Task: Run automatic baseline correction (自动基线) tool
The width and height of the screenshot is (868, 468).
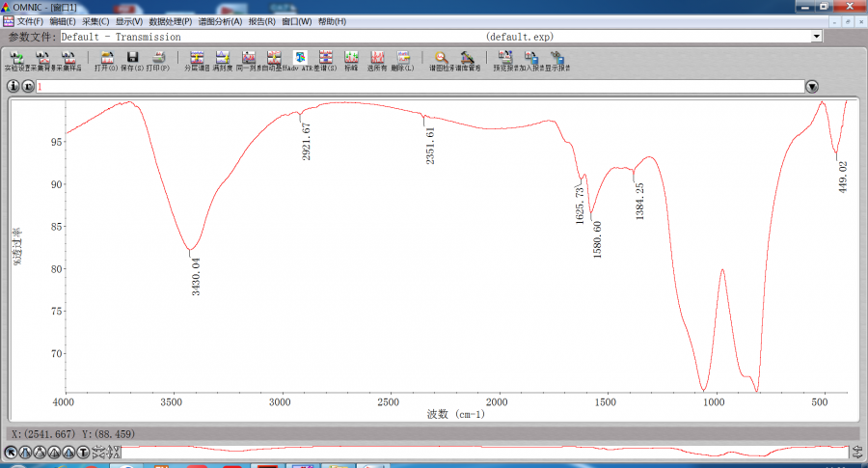Action: (274, 61)
